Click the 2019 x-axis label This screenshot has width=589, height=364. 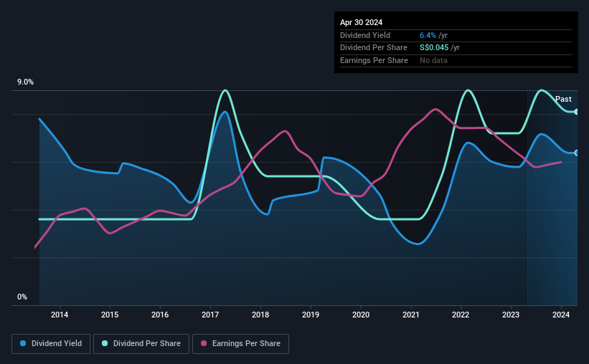tap(311, 315)
